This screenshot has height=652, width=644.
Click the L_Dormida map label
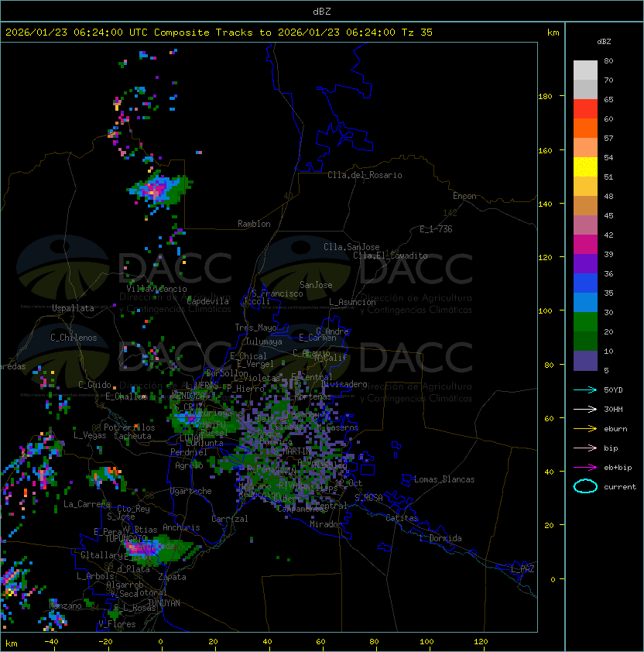pos(440,538)
